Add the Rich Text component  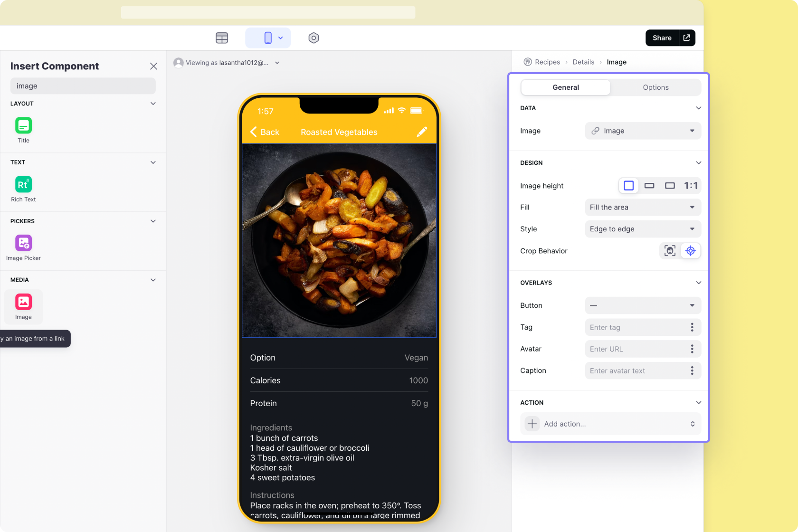[x=23, y=184]
